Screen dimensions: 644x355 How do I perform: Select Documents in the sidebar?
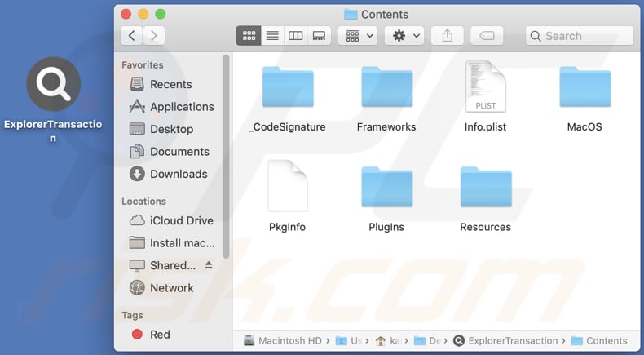[x=170, y=151]
